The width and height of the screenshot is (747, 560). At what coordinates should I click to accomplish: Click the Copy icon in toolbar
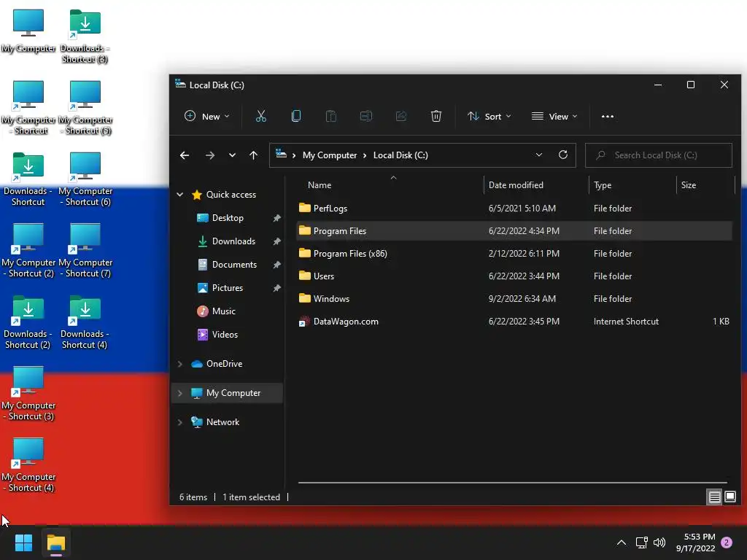[x=296, y=116]
